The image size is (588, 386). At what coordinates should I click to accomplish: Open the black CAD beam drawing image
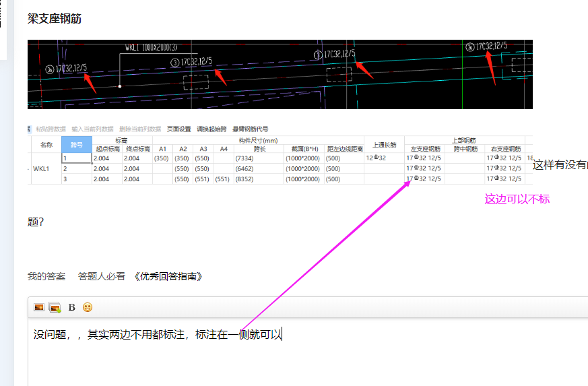[280, 74]
